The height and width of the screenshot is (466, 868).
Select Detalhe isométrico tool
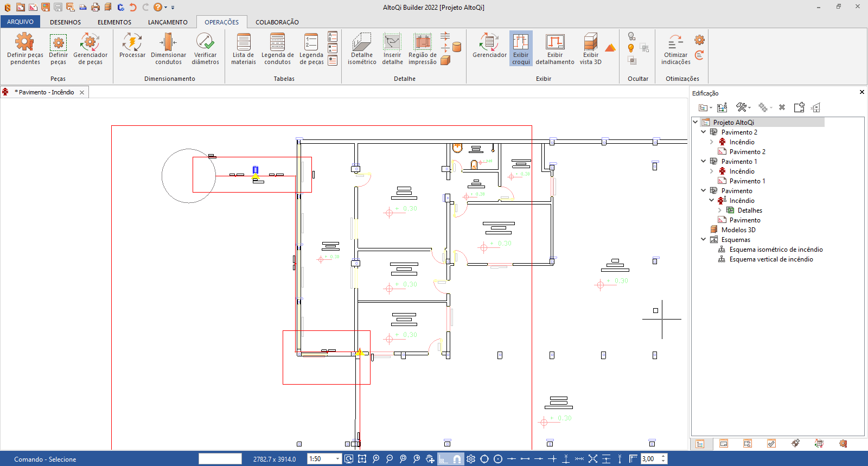coord(362,48)
